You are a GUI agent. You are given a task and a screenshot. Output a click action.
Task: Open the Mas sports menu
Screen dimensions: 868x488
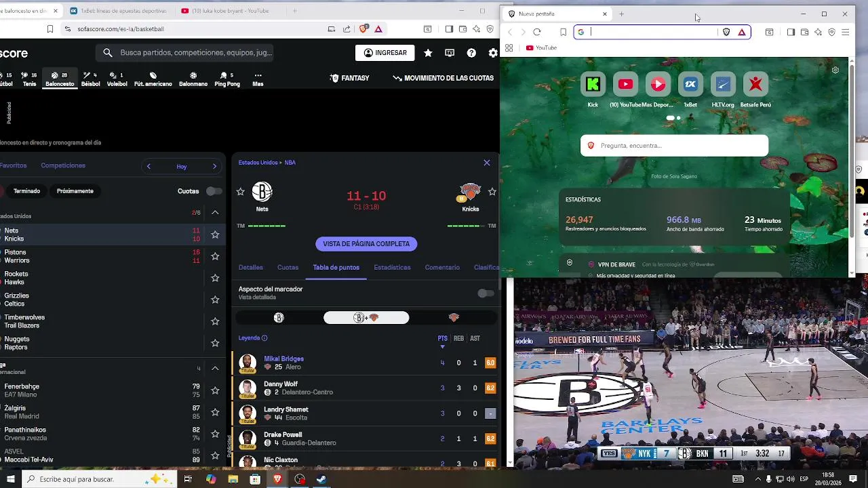[258, 79]
